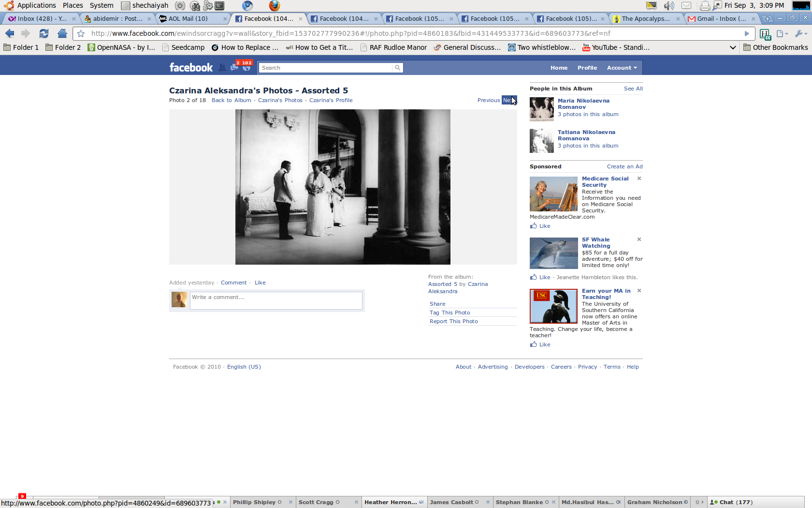Open Facebook notifications globe icon
Viewport: 812px width, 508px height.
tap(247, 68)
